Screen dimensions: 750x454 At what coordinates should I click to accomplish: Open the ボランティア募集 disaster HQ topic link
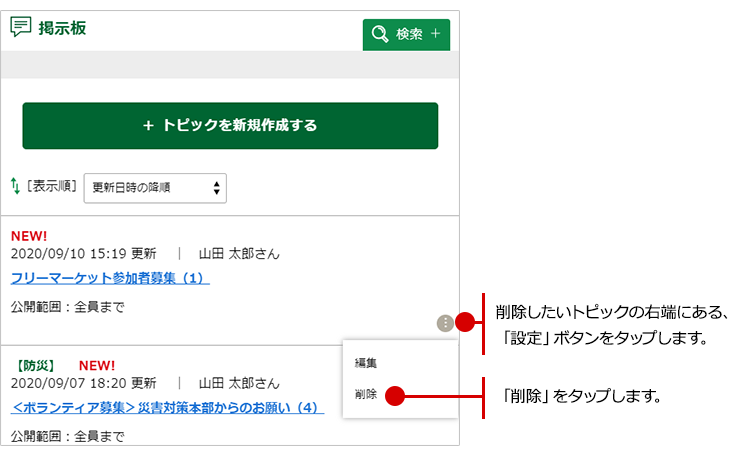167,407
